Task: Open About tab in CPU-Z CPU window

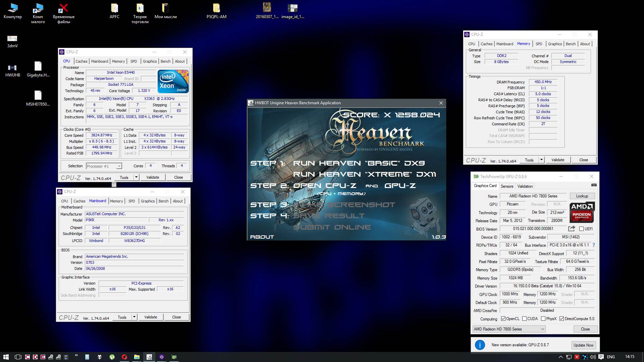Action: (x=180, y=61)
